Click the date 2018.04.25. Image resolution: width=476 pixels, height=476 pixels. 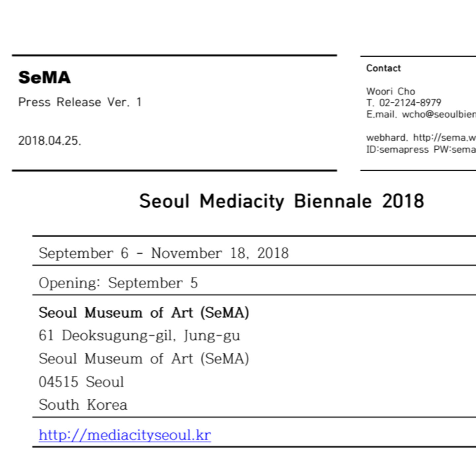50,141
